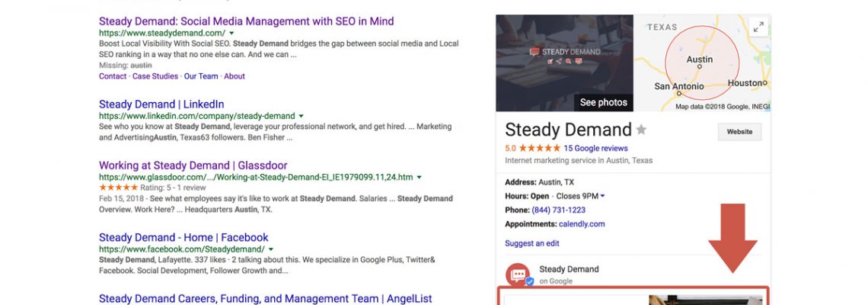This screenshot has height=305, width=868.
Task: Open the Website button
Action: 739,132
